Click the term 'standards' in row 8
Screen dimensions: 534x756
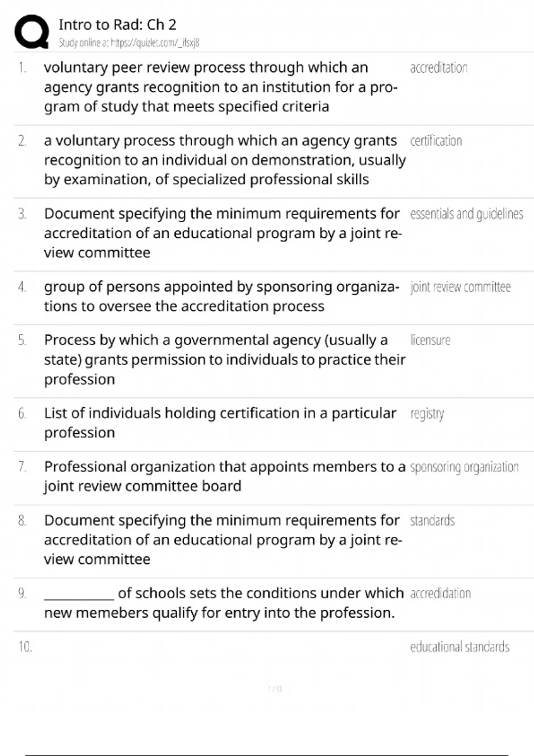coord(432,521)
